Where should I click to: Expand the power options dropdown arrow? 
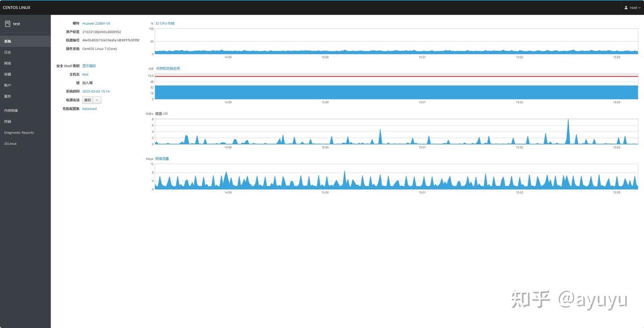[x=97, y=100]
